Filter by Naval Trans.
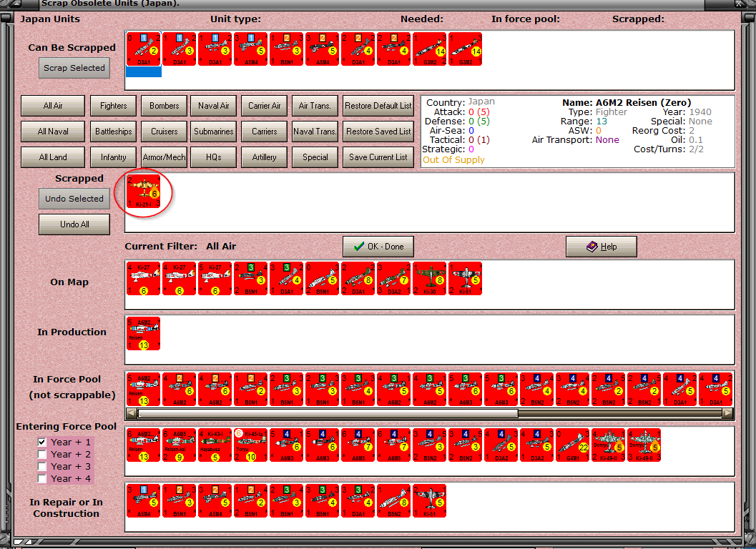 point(315,131)
